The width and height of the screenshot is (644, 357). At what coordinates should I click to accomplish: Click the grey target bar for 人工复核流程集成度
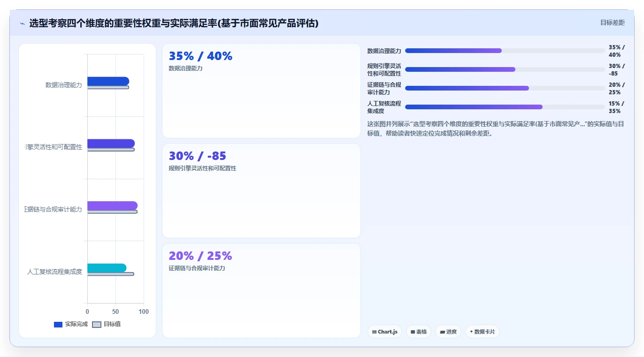tap(110, 274)
